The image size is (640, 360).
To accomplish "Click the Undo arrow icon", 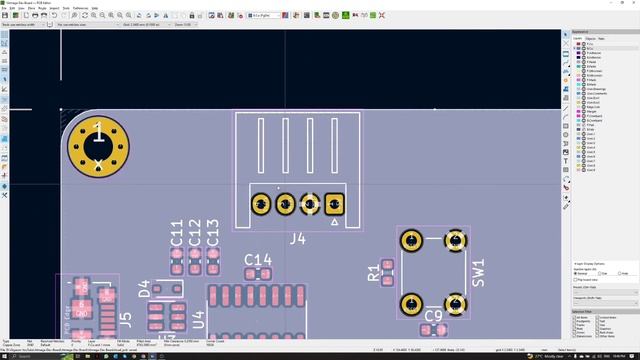I will (x=54, y=15).
